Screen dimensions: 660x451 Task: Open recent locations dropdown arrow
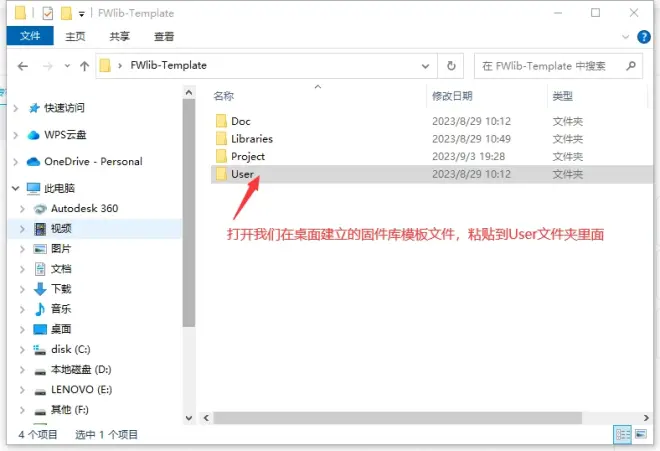pyautogui.click(x=67, y=66)
